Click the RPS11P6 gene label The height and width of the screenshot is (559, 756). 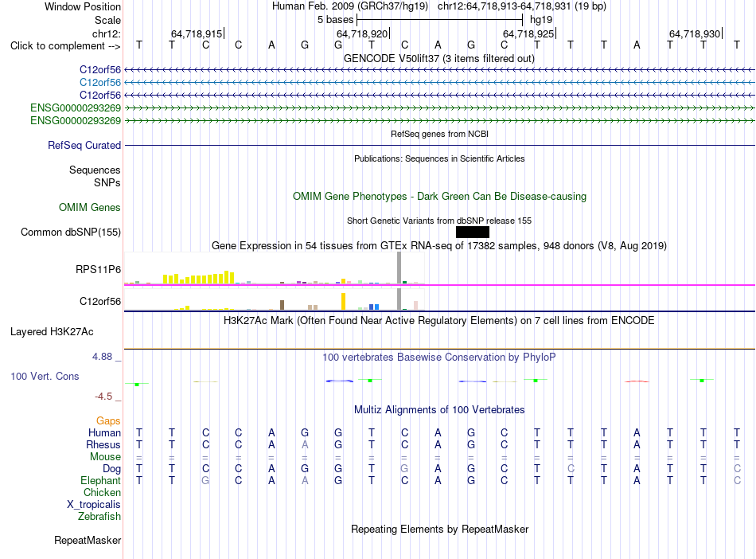[x=98, y=270]
